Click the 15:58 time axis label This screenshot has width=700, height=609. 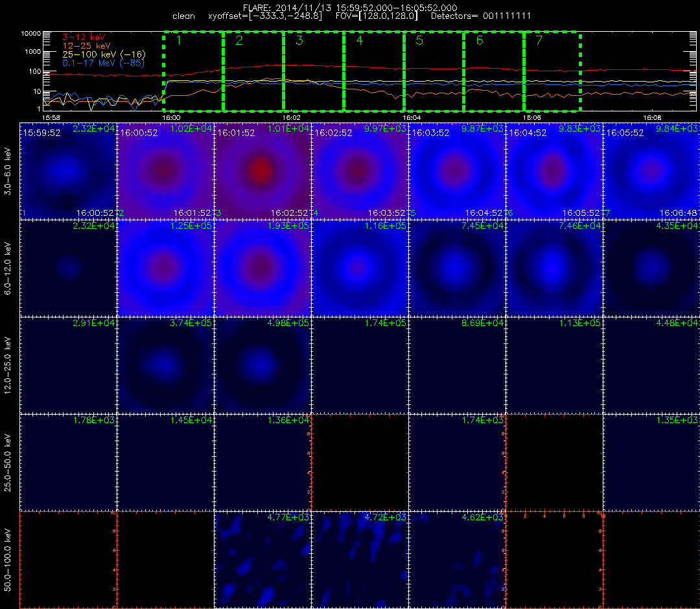[51, 117]
